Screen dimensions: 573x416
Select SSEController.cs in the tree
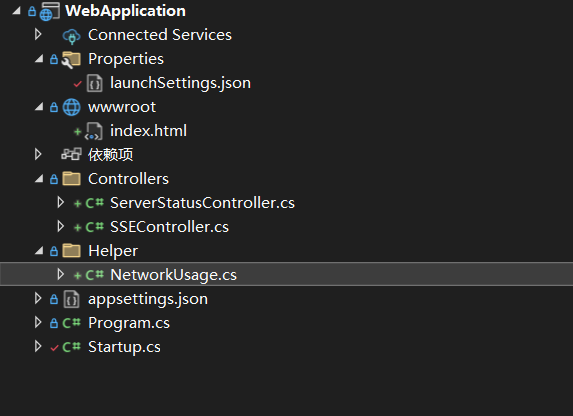(170, 227)
